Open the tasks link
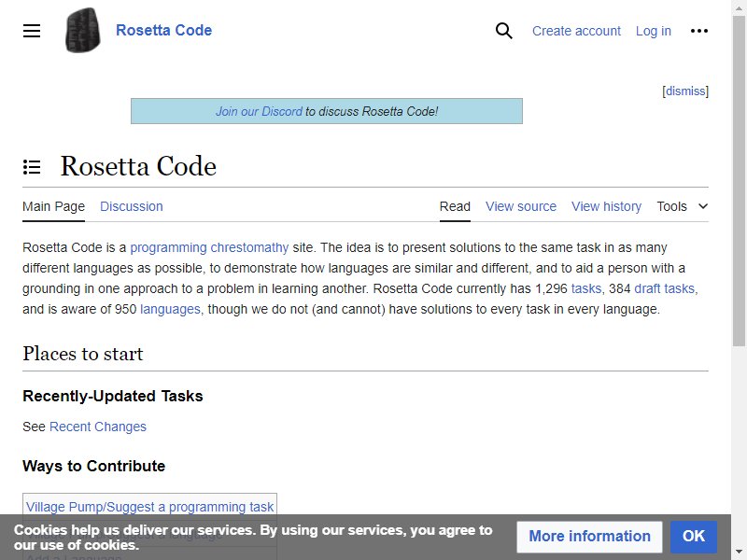The image size is (747, 560). click(586, 288)
